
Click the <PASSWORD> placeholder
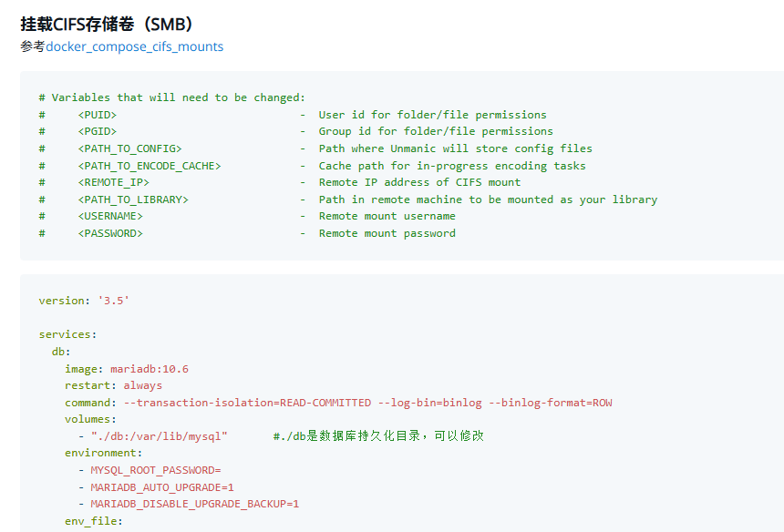click(110, 233)
